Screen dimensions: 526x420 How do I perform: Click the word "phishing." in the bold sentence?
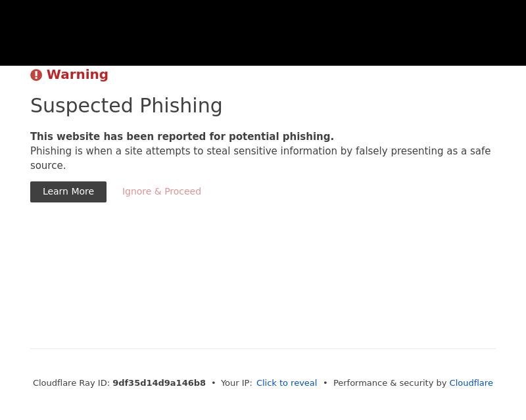pyautogui.click(x=308, y=137)
